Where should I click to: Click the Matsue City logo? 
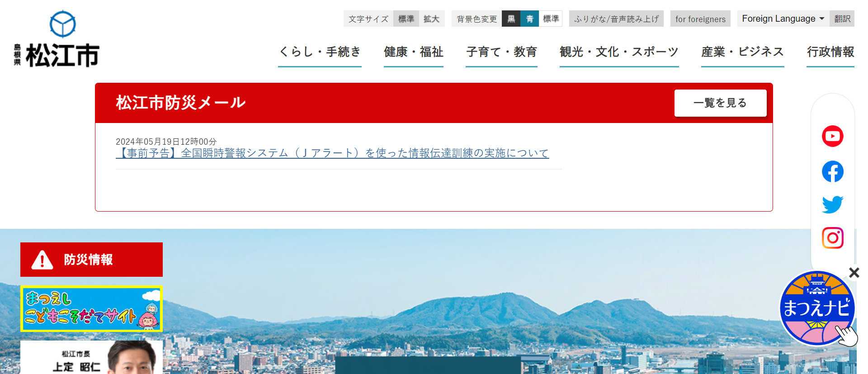(x=57, y=39)
